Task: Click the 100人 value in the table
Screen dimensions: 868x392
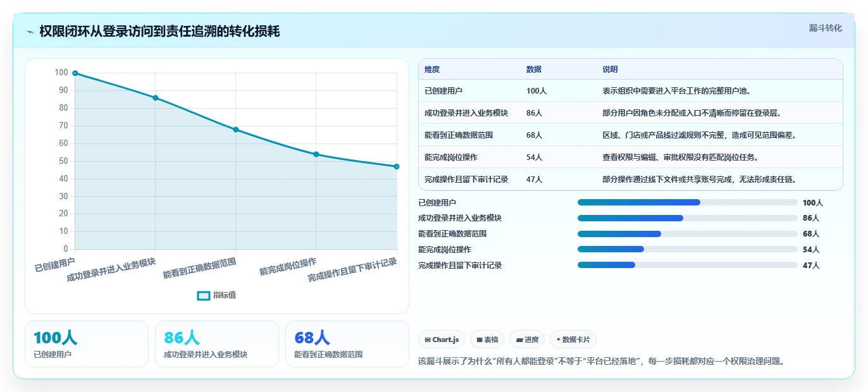Action: pyautogui.click(x=536, y=91)
